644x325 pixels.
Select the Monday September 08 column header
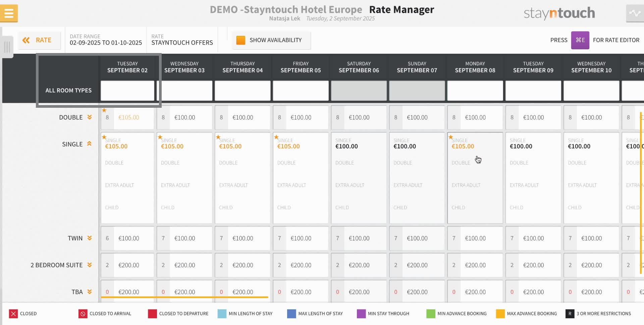(x=475, y=67)
